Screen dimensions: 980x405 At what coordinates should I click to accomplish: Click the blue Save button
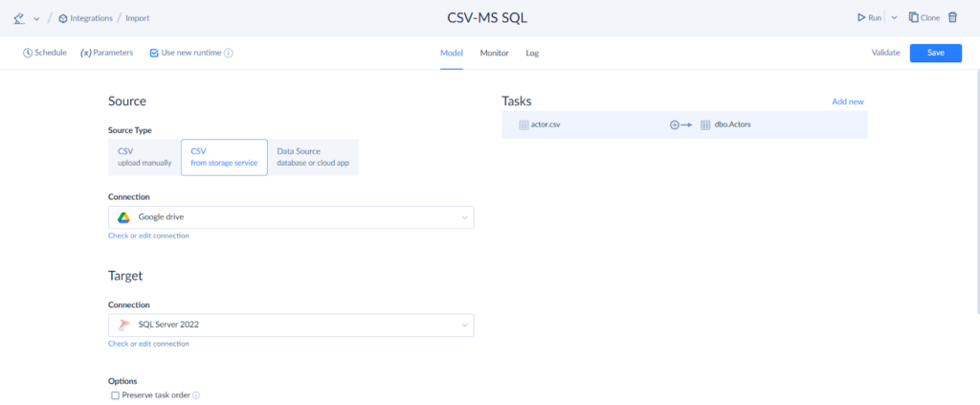click(x=935, y=53)
